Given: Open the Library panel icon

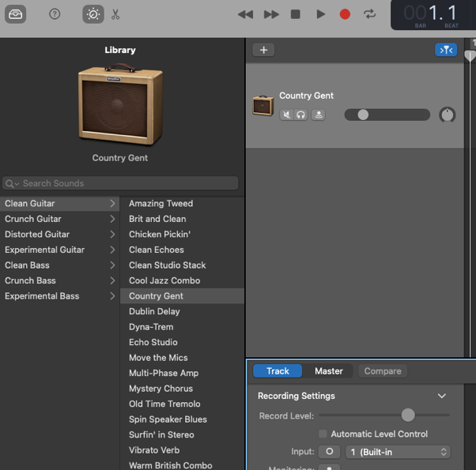Looking at the screenshot, I should tap(16, 14).
